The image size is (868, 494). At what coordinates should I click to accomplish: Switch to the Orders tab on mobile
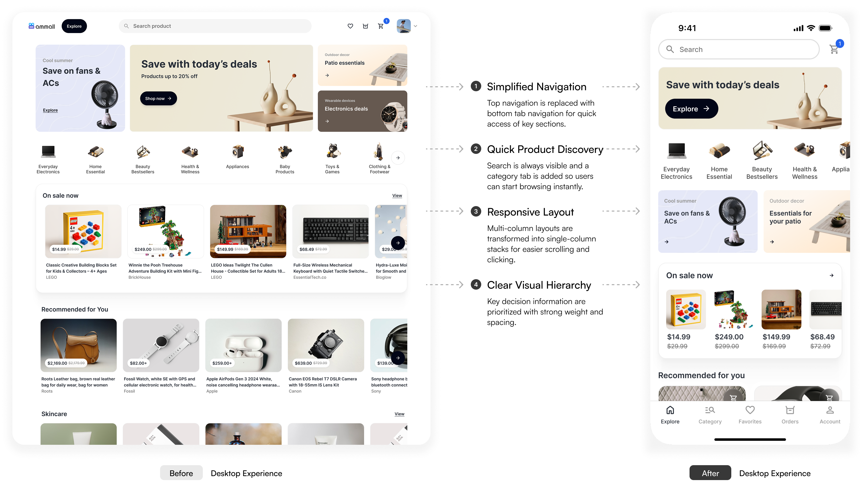click(x=790, y=415)
